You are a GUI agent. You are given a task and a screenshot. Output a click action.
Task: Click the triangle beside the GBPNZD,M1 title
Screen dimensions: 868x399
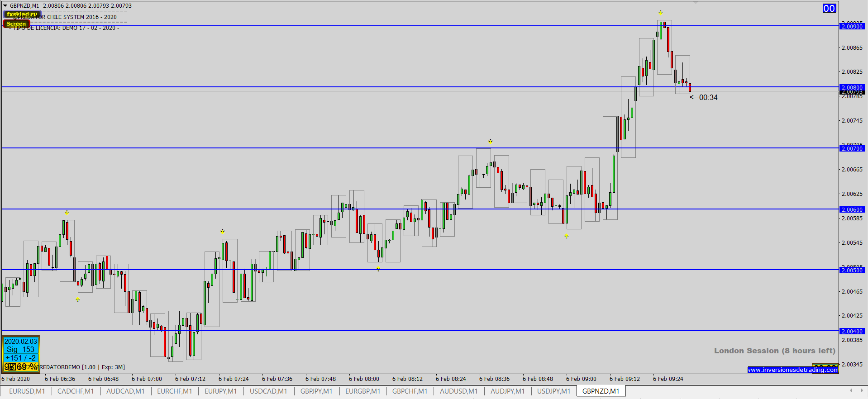click(x=5, y=5)
